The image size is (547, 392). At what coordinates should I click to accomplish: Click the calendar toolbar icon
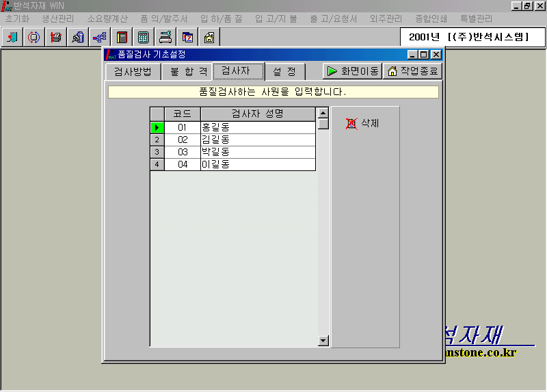pos(187,37)
